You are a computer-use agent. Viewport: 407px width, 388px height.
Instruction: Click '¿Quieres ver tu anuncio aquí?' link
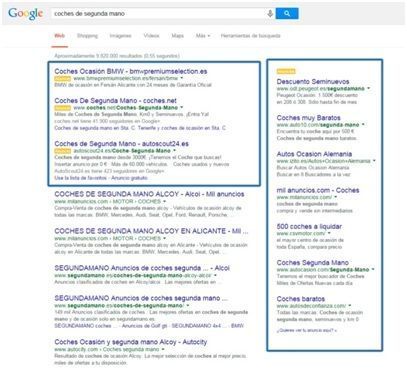pos(307,330)
